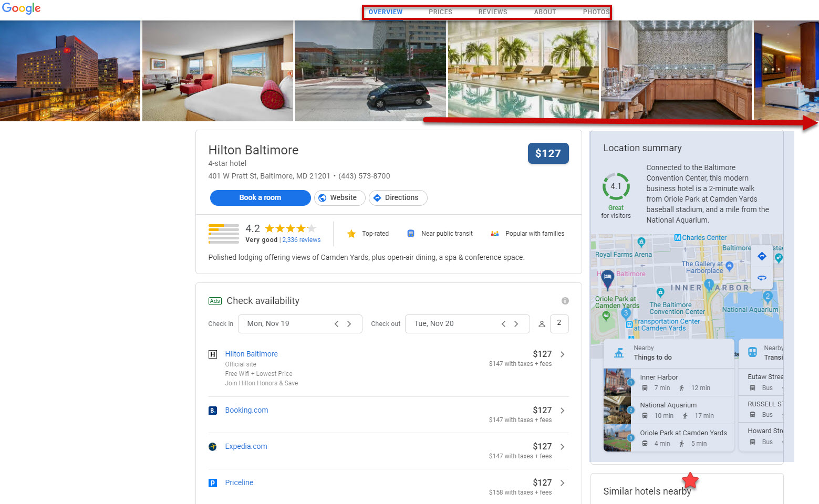The image size is (819, 504).
Task: Switch to the Prices tab
Action: click(x=440, y=12)
